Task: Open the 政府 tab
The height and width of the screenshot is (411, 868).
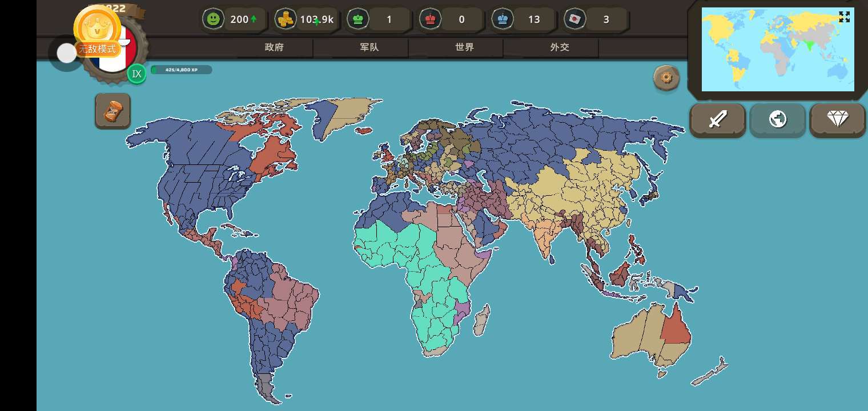Action: click(x=274, y=47)
